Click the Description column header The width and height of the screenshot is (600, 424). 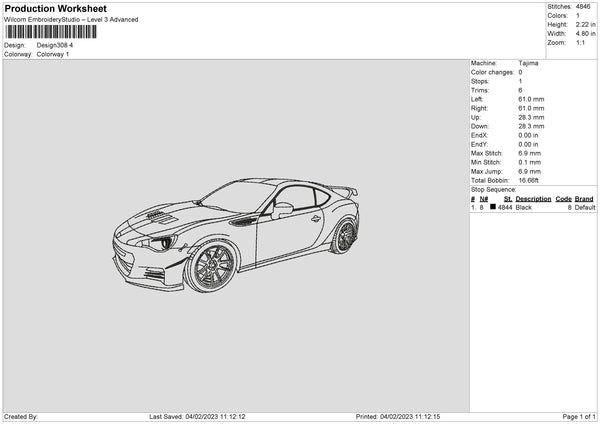point(533,198)
